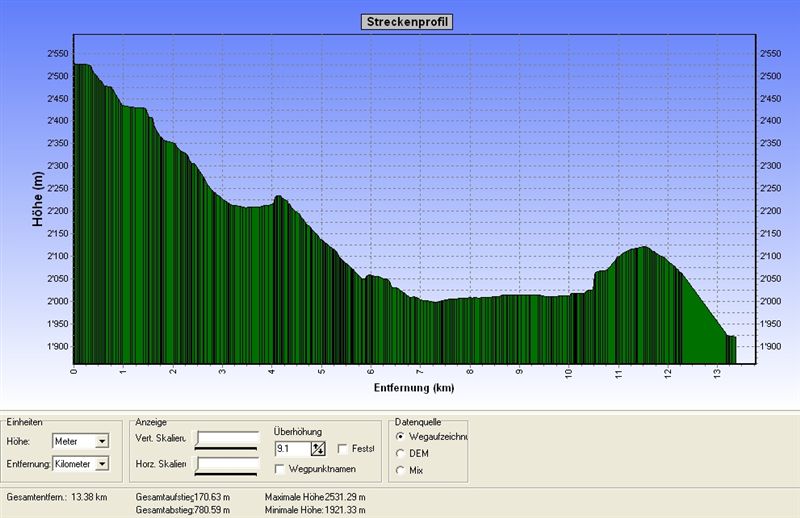This screenshot has width=800, height=518.
Task: Open the Höhe unit dropdown
Action: 102,441
